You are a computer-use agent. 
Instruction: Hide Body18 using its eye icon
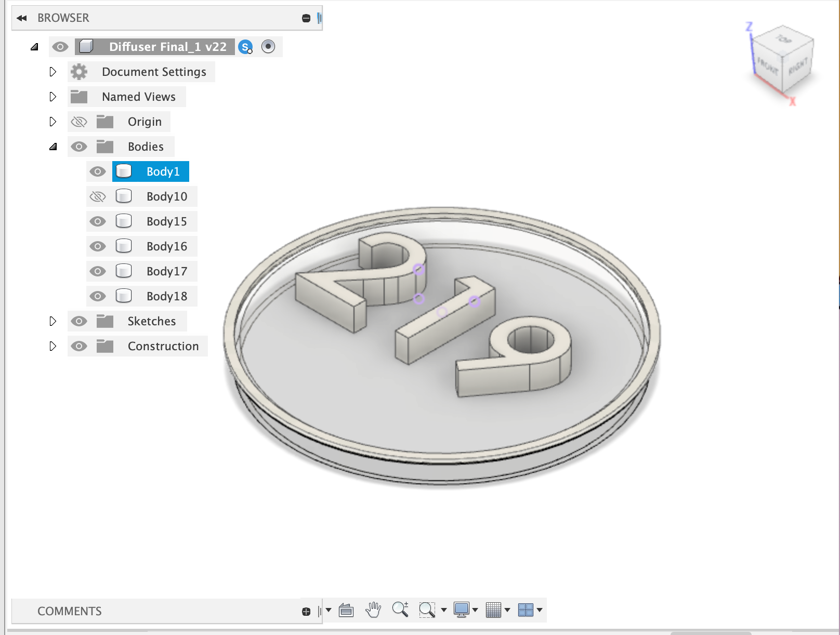(98, 296)
